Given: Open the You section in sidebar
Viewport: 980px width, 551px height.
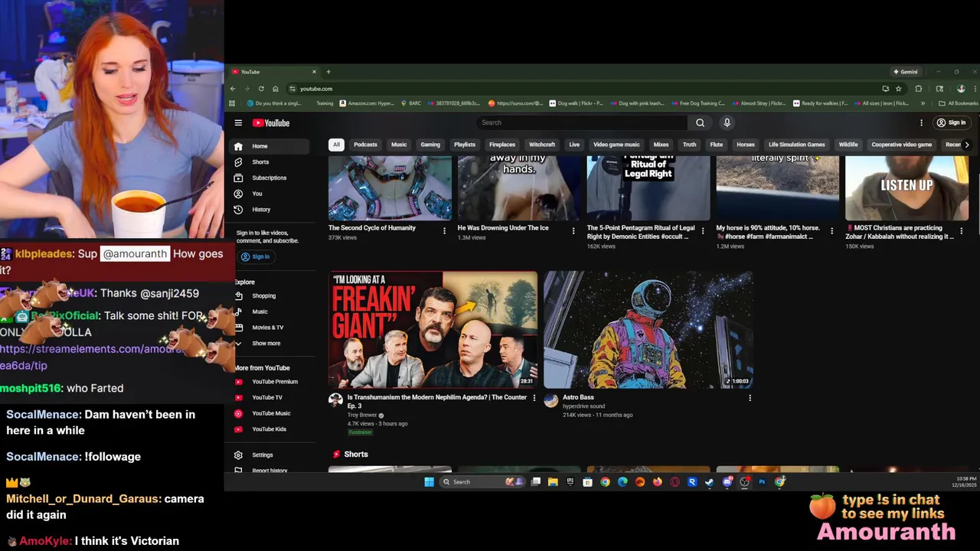Looking at the screenshot, I should tap(271, 194).
